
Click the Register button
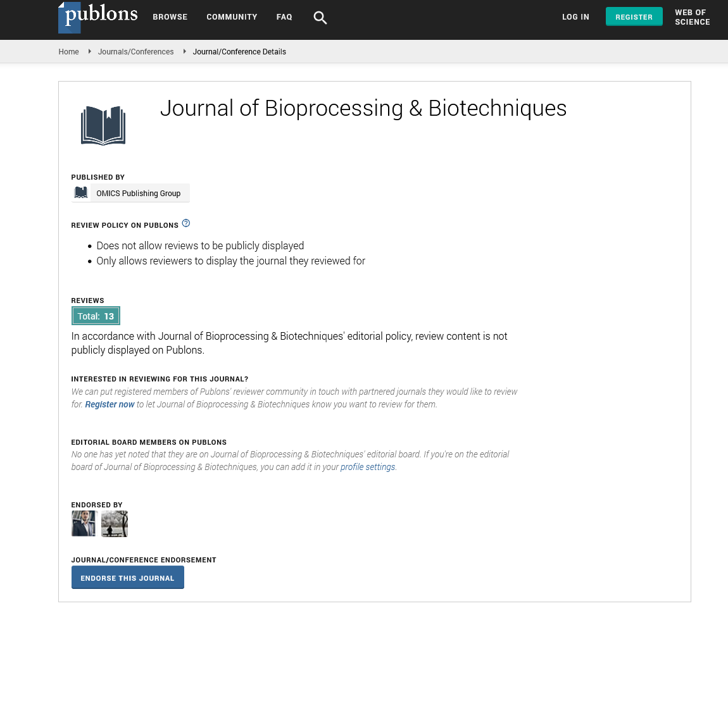tap(634, 16)
